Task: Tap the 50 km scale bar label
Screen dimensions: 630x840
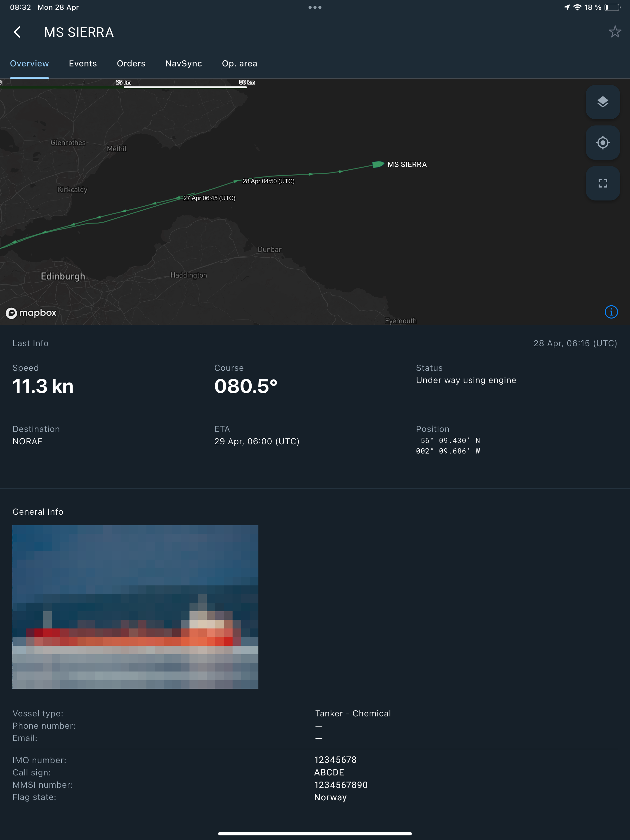Action: 247,82
